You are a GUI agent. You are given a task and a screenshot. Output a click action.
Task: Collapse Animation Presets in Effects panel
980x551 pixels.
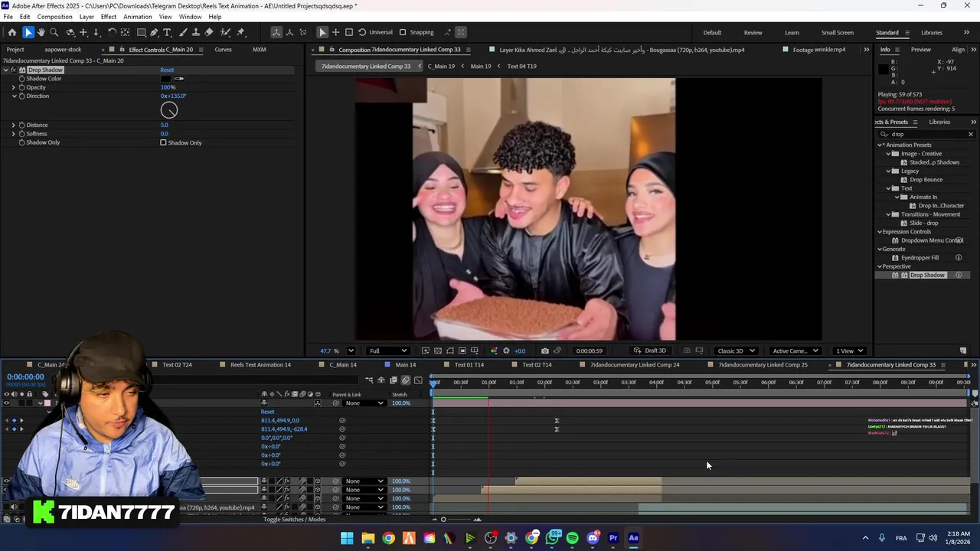880,145
